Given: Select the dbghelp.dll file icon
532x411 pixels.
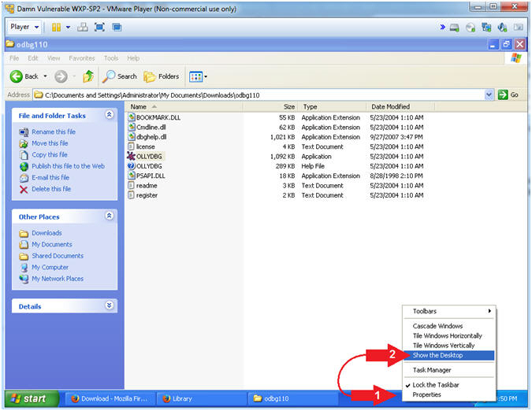Looking at the screenshot, I should click(132, 137).
